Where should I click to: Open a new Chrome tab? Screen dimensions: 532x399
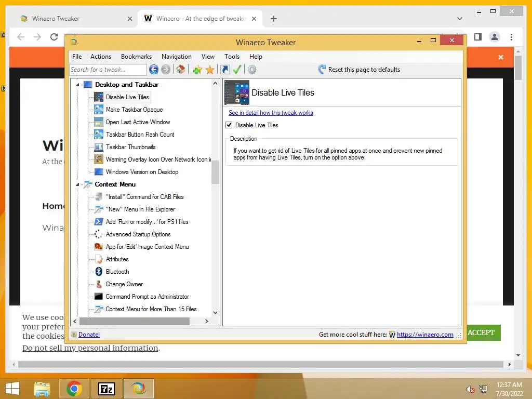[274, 19]
